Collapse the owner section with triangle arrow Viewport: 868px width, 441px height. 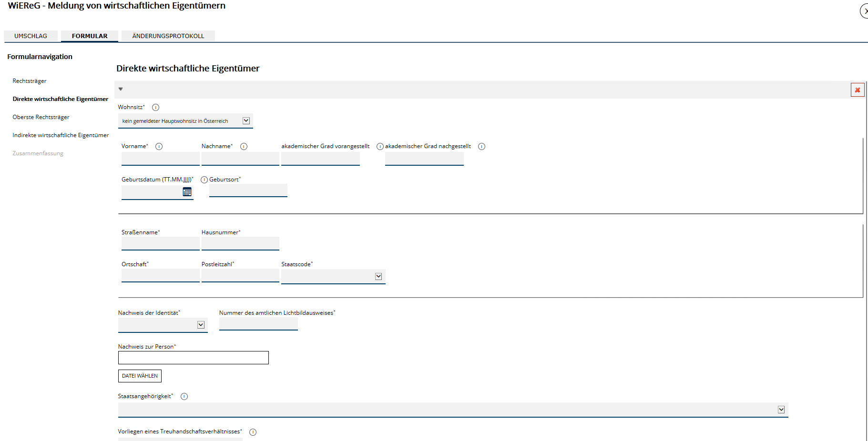pos(121,89)
